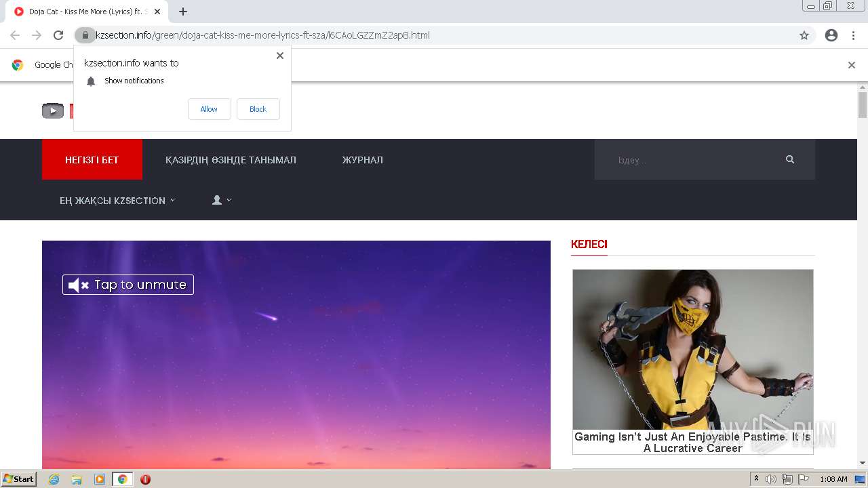Bookmark this page with the star icon
This screenshot has height=488, width=868.
804,35
